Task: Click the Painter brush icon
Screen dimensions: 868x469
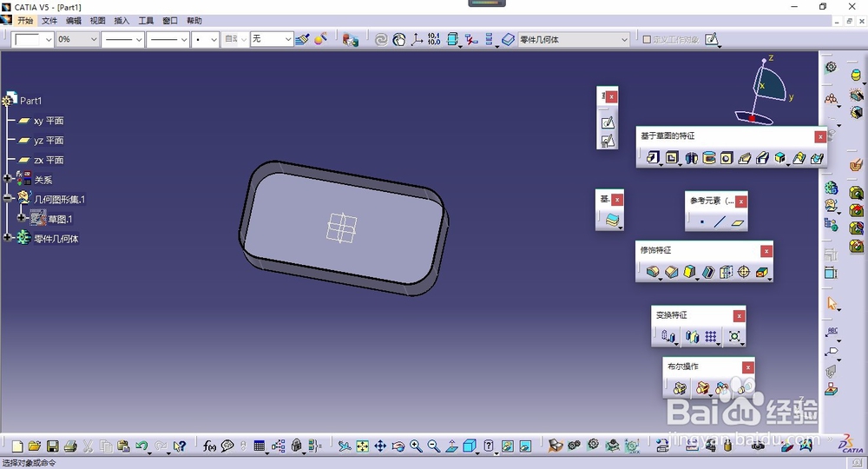Action: 302,39
